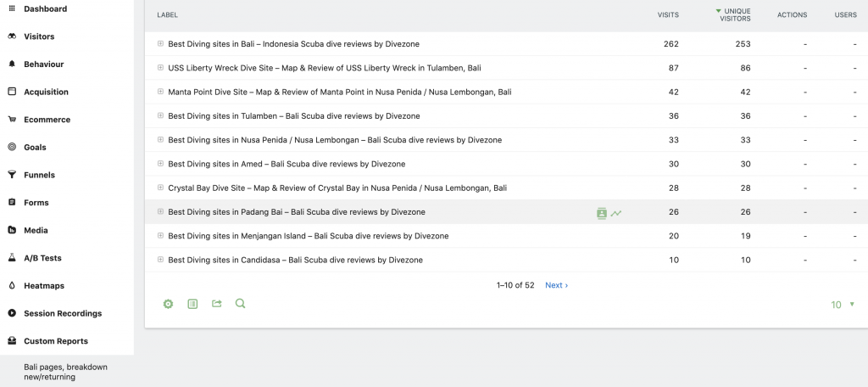
Task: Expand the Crystal Bay Dive Site row
Action: click(x=160, y=188)
